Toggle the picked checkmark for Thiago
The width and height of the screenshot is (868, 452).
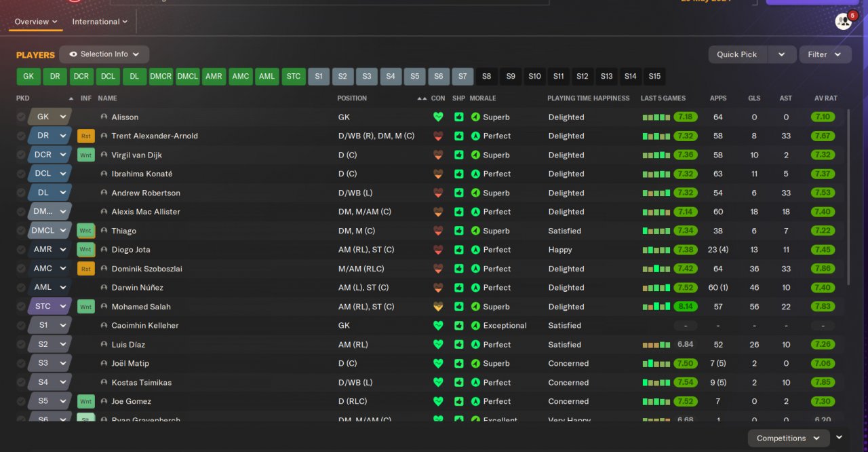coord(21,231)
